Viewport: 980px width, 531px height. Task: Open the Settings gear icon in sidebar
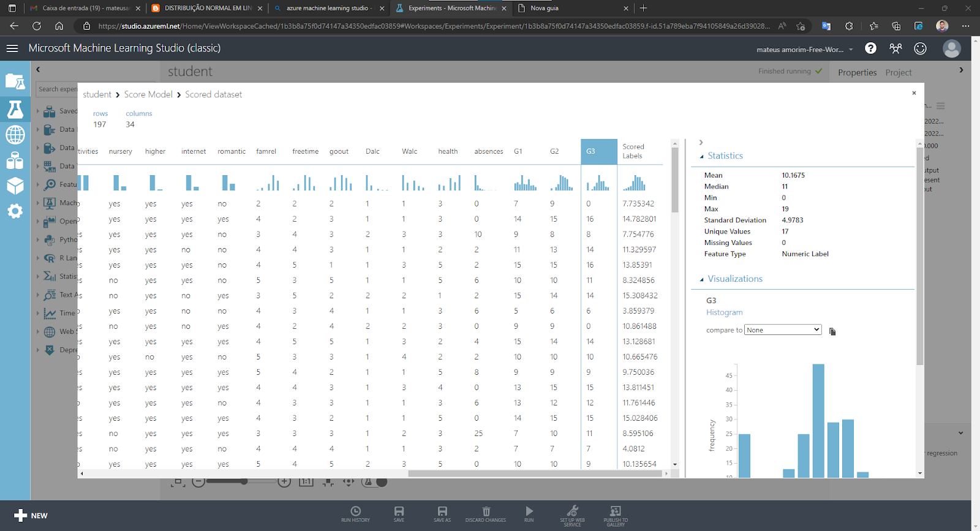15,211
